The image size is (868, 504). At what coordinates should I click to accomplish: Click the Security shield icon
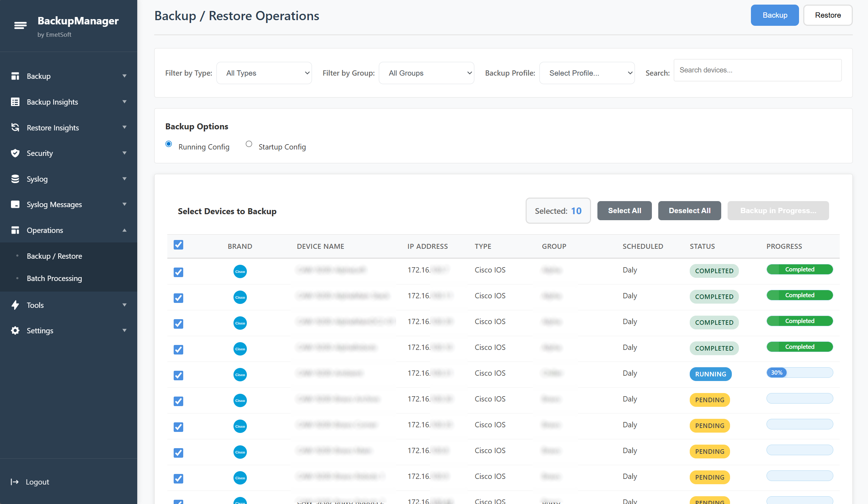[15, 153]
